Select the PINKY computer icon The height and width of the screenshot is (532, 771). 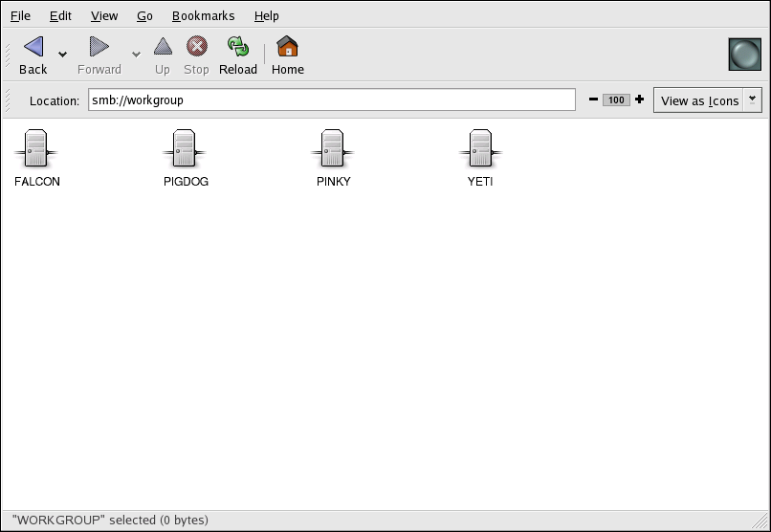333,150
